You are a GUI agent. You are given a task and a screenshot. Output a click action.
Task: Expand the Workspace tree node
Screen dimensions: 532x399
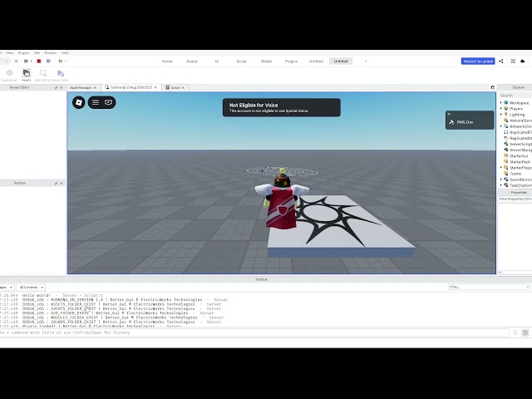[500, 102]
